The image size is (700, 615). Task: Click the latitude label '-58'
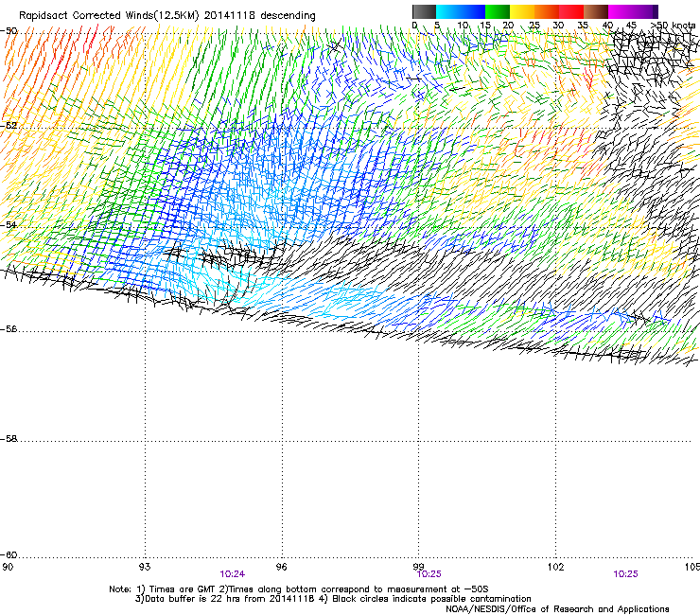click(x=9, y=439)
